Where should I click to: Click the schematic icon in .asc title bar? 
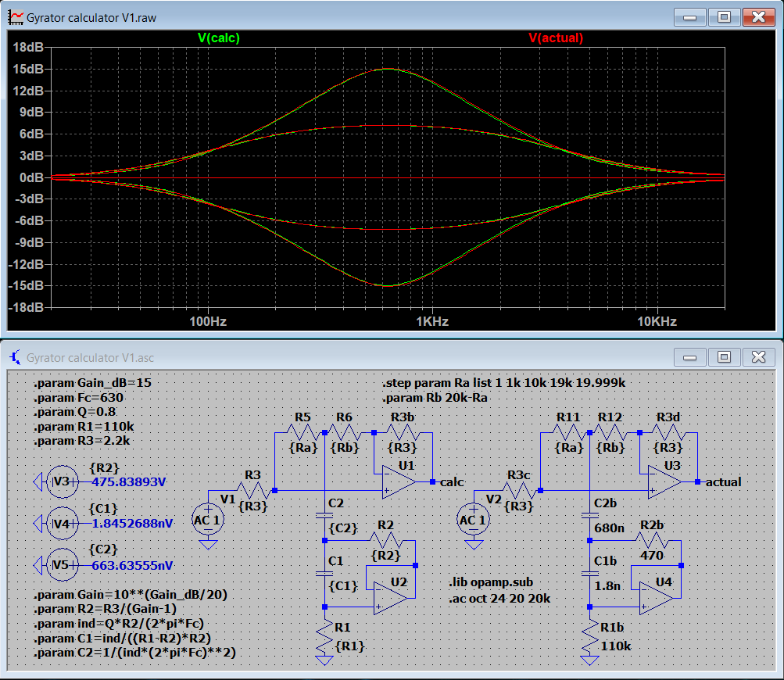(x=16, y=357)
